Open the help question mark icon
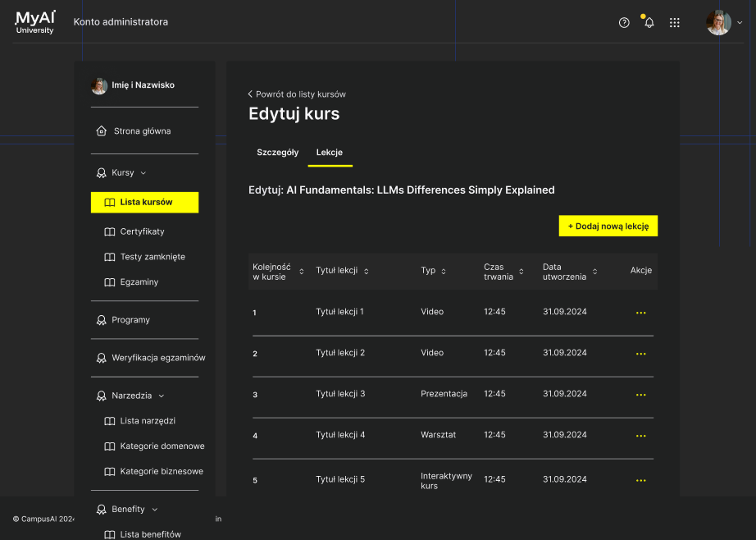Screen dimensions: 756x540 [624, 23]
